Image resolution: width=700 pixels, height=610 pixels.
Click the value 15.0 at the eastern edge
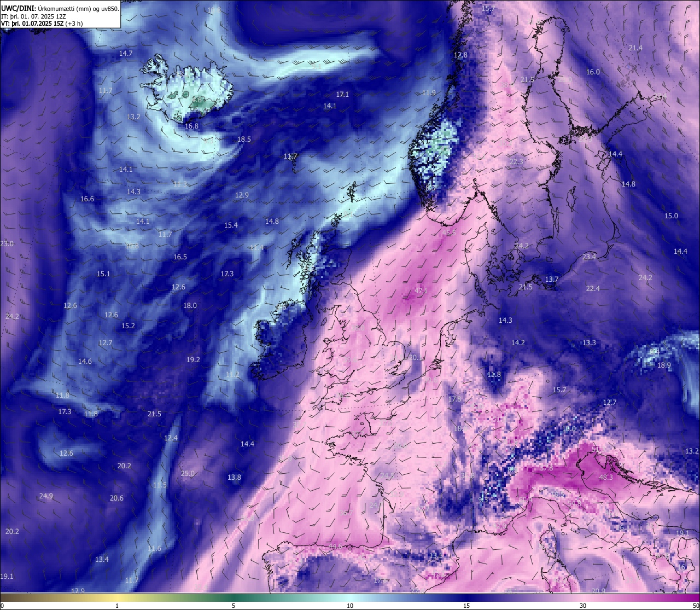[671, 216]
